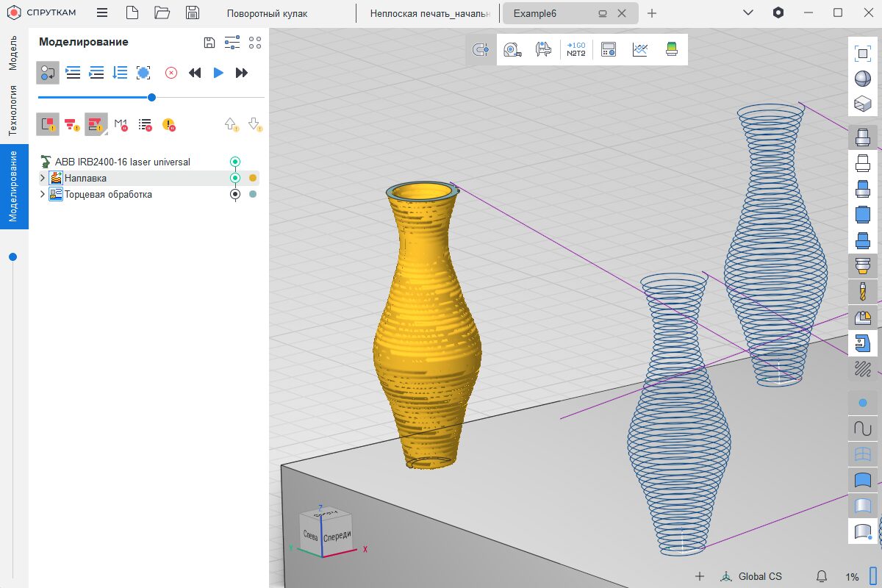Click the simulation progress slider handle
This screenshot has height=588, width=882.
point(151,97)
